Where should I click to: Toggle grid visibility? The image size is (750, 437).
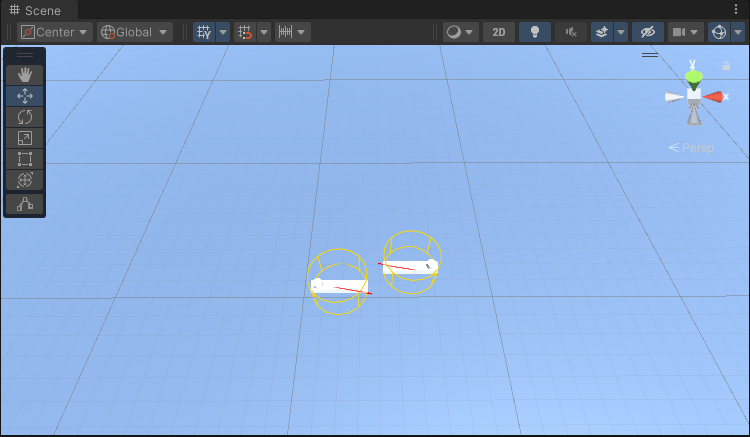[x=204, y=32]
